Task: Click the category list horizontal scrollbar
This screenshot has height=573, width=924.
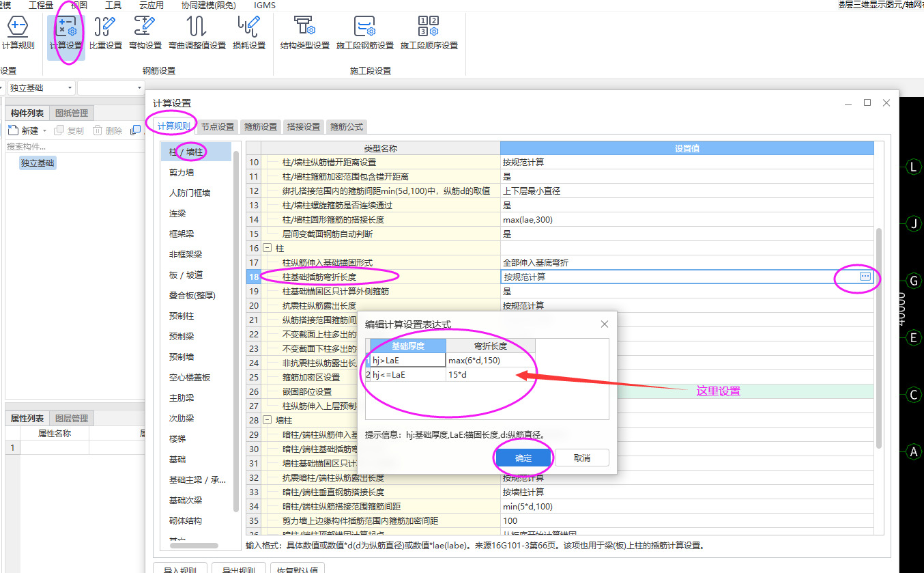Action: tap(194, 546)
